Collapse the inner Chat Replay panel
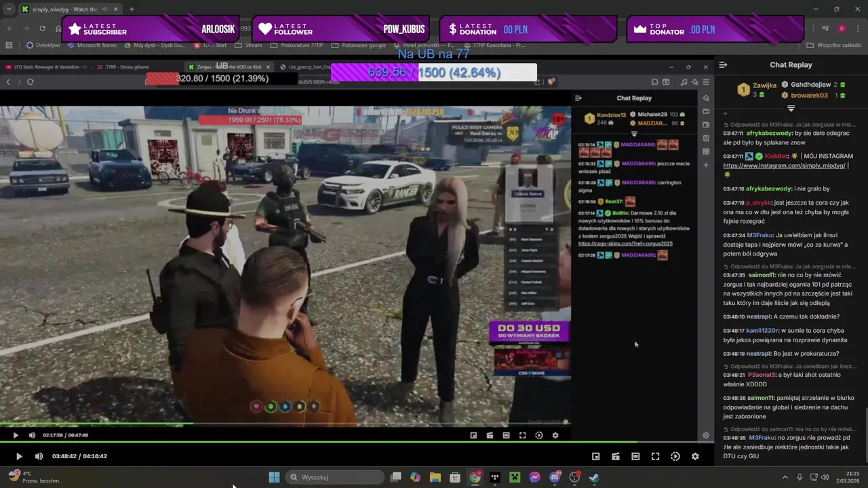The image size is (868, 488). 578,98
